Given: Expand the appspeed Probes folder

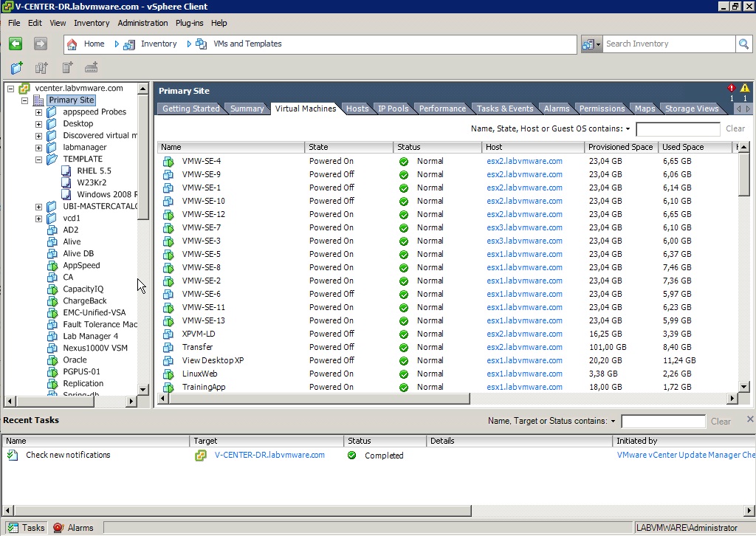Looking at the screenshot, I should click(x=38, y=112).
